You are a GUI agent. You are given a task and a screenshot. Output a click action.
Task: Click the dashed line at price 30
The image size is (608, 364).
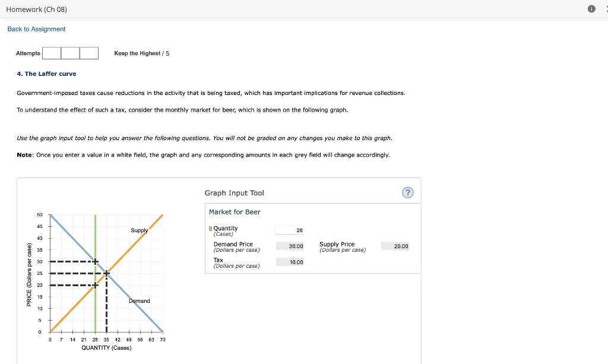pos(71,262)
